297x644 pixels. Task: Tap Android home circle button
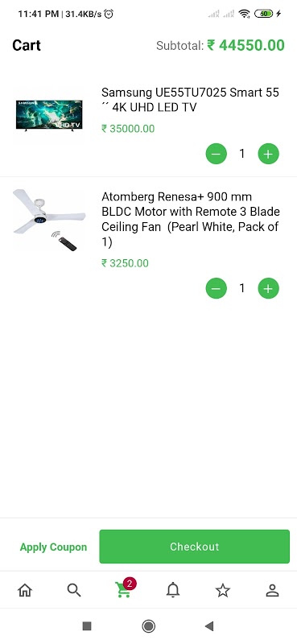(x=148, y=626)
